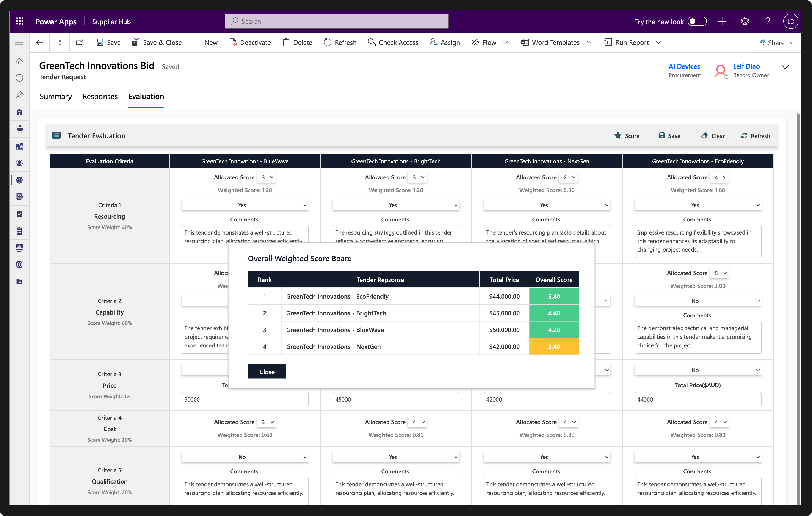Switch to the Responses tab
The width and height of the screenshot is (812, 516).
[100, 97]
